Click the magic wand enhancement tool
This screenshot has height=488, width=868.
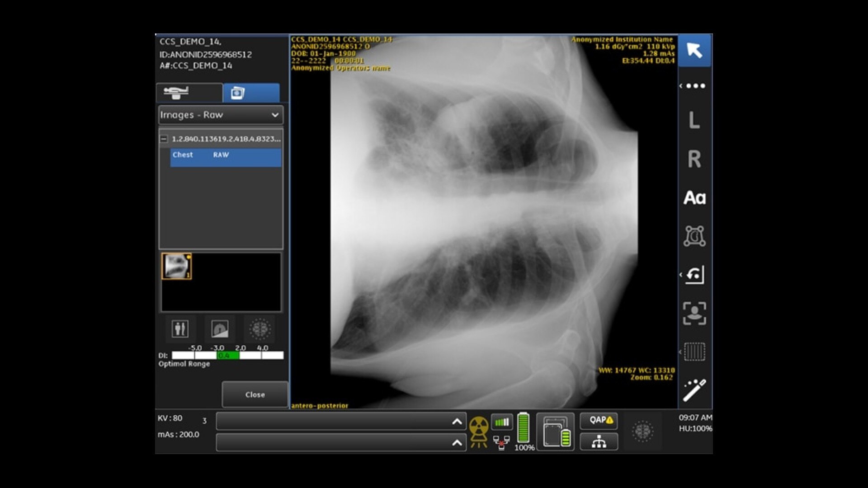pos(694,390)
